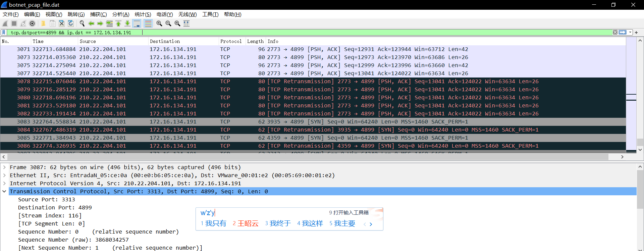Save the capture file icon

tap(53, 23)
